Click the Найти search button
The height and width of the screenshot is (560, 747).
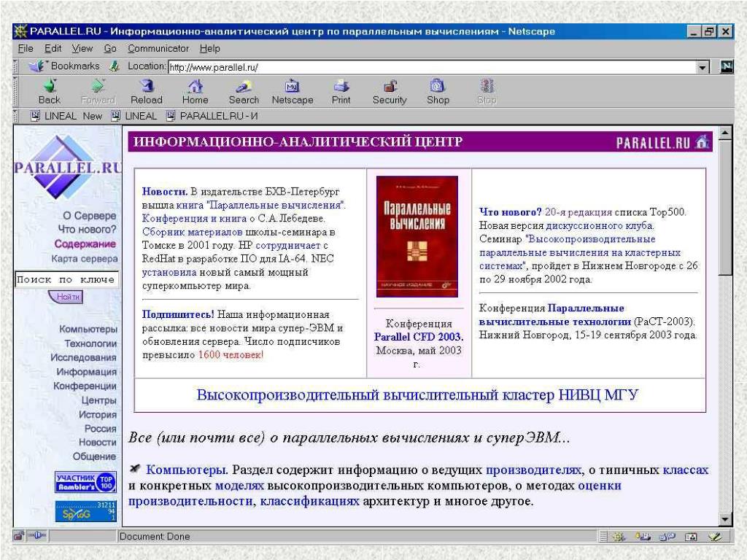coord(66,297)
